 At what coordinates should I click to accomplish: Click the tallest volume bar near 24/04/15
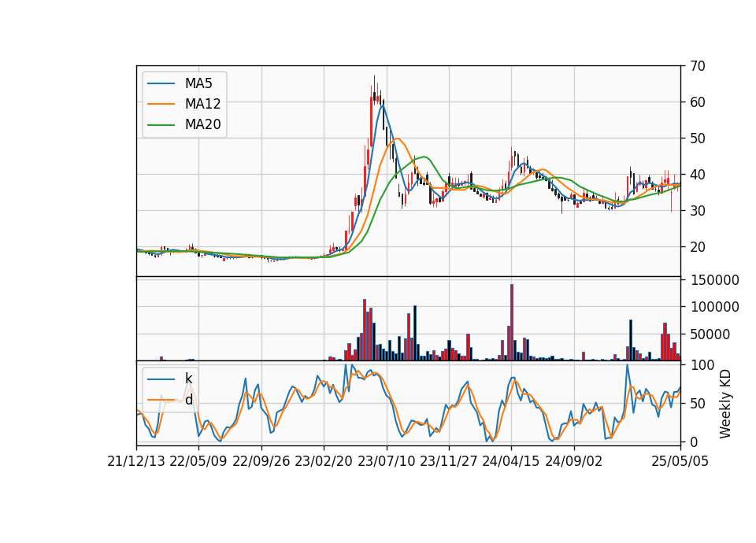[x=512, y=323]
